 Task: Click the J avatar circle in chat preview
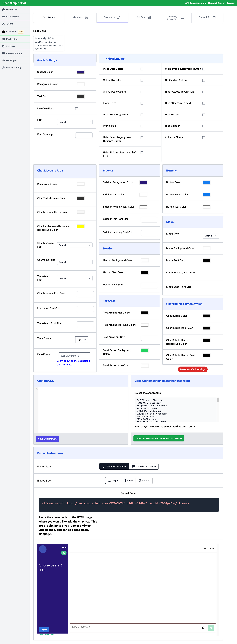(x=43, y=549)
